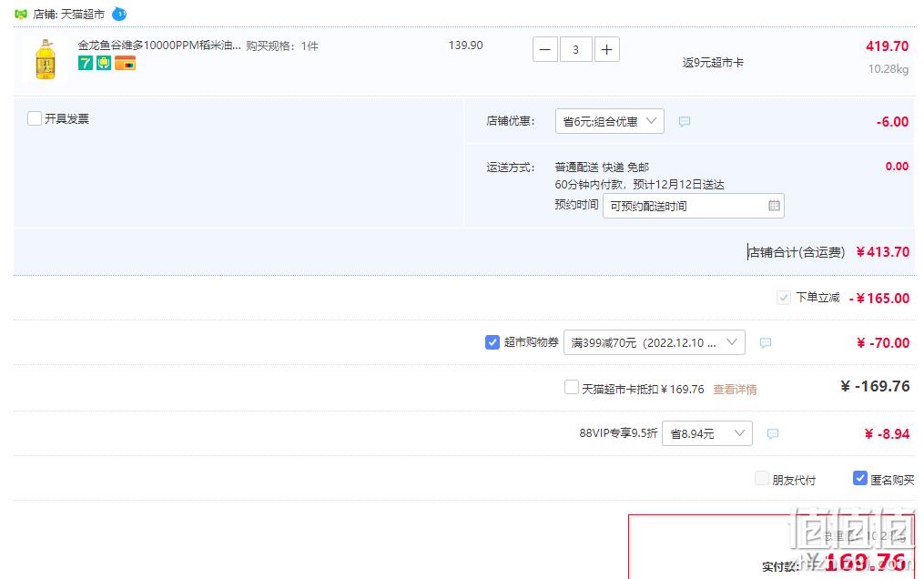Click the green guarantee badge icon

(x=104, y=63)
